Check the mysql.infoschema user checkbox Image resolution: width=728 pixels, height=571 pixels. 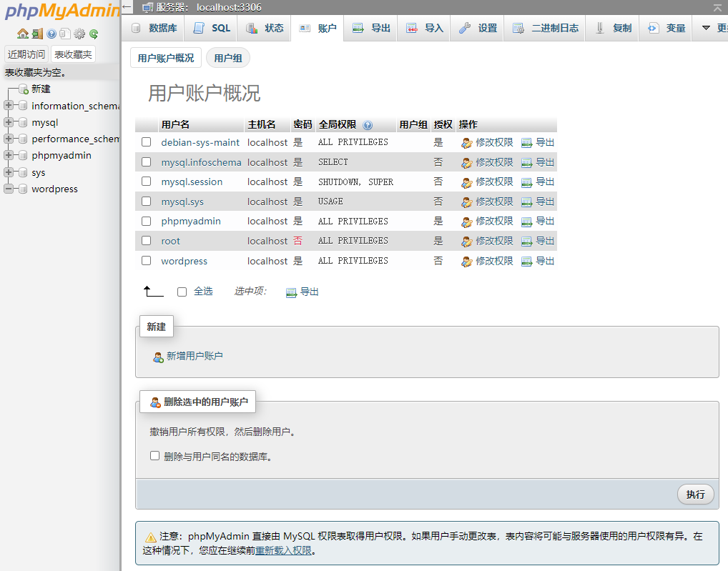point(147,162)
